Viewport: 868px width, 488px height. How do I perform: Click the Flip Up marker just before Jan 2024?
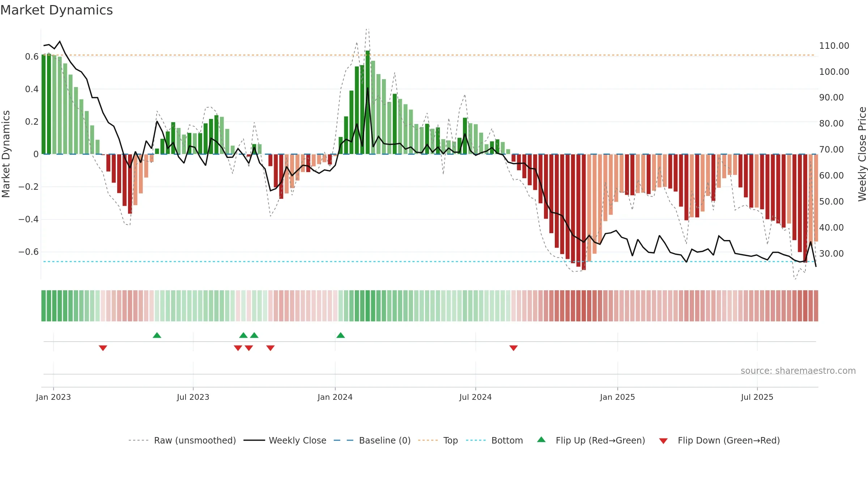(x=341, y=335)
